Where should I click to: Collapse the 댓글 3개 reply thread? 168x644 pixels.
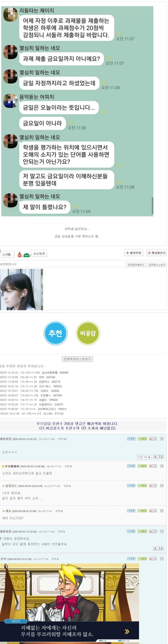point(144,457)
